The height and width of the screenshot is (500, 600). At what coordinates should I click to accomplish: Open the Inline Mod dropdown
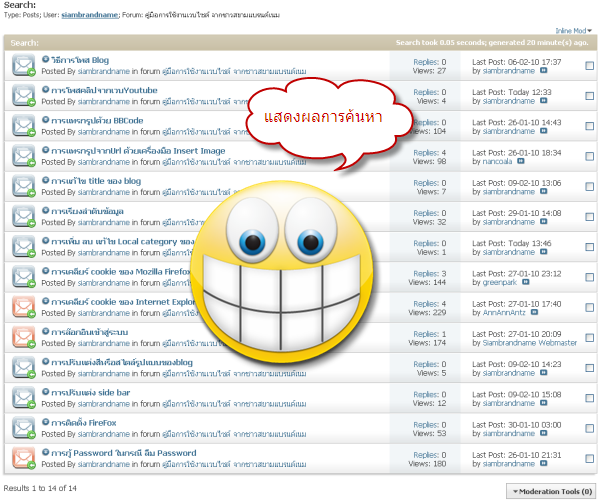pos(574,31)
